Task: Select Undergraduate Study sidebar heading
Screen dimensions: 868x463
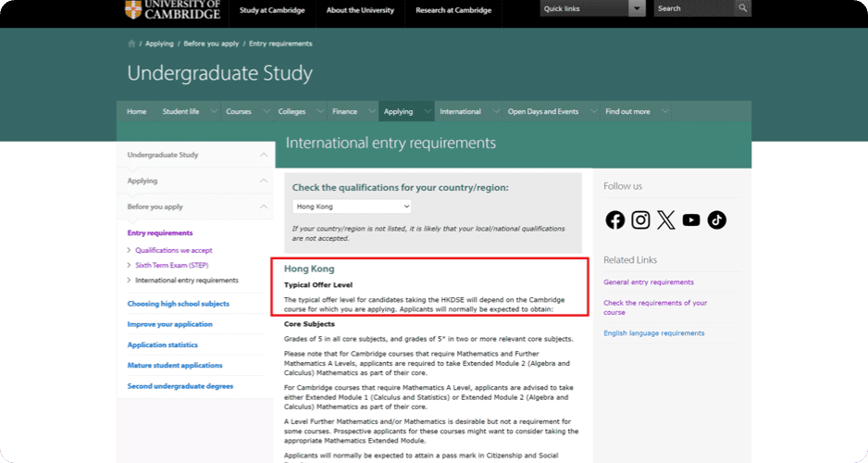Action: pyautogui.click(x=163, y=155)
